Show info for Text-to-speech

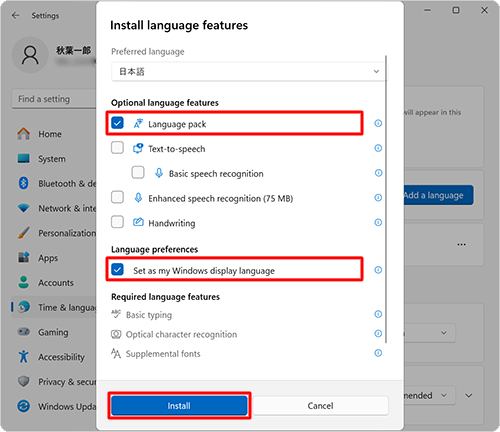(x=378, y=148)
